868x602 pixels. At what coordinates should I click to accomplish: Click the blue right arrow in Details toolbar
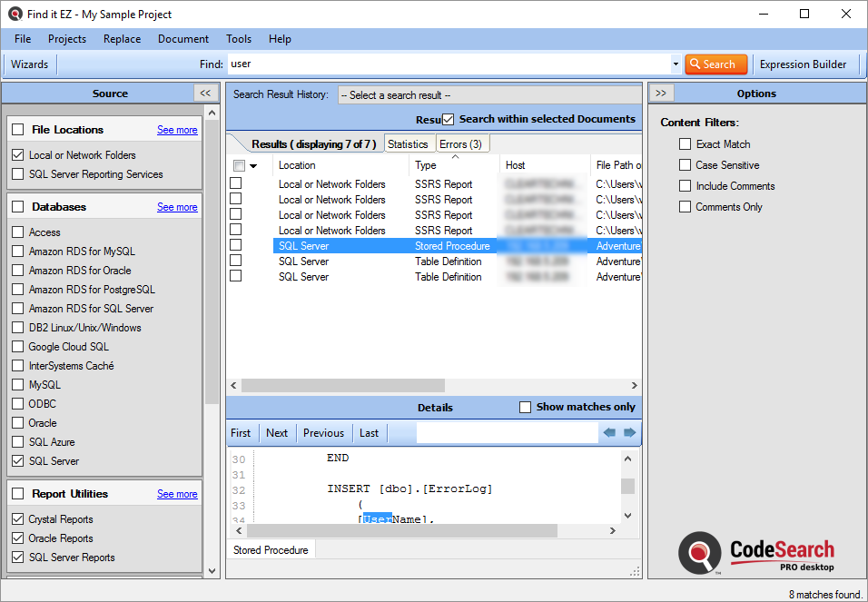pyautogui.click(x=629, y=432)
